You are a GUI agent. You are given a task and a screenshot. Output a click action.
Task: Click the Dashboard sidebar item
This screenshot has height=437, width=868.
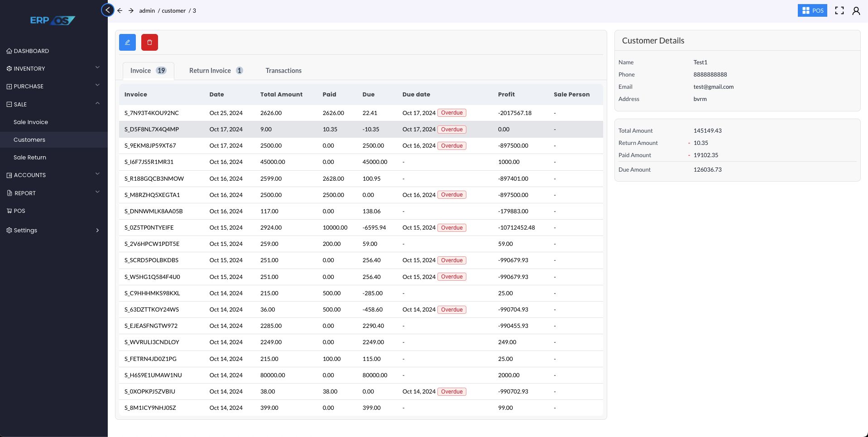(x=31, y=51)
